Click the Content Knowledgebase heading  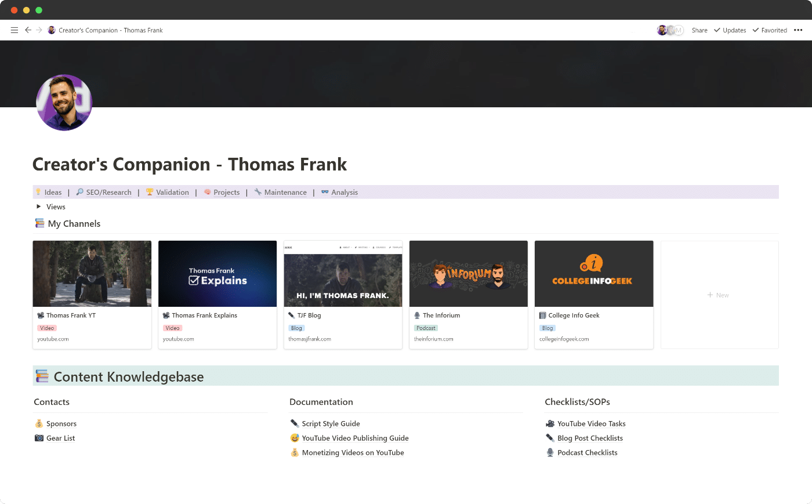[129, 377]
